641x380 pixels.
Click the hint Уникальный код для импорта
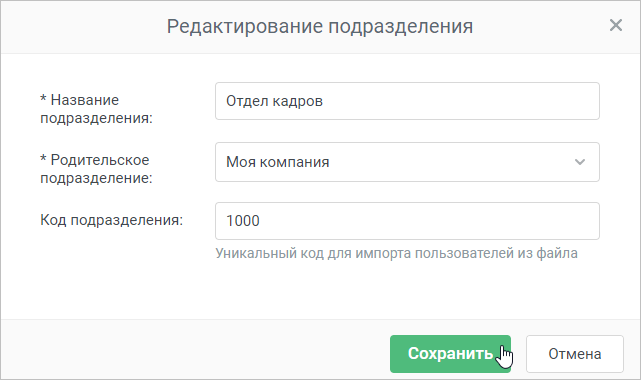pyautogui.click(x=396, y=253)
